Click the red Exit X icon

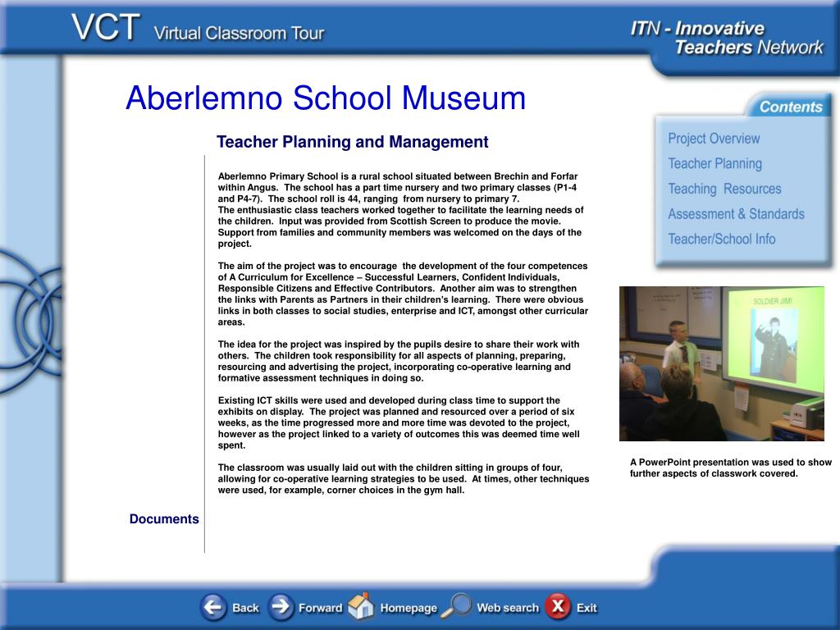558,607
